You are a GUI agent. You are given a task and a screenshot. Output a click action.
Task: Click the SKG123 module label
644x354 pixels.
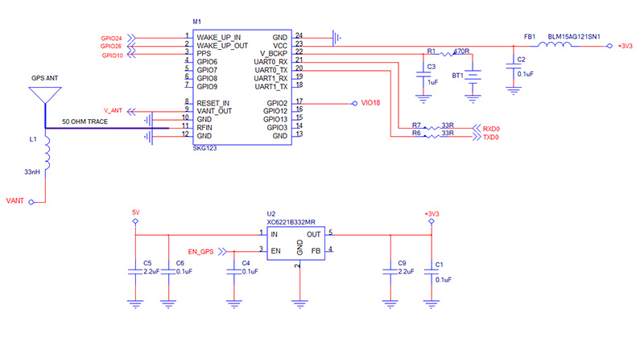pos(204,148)
